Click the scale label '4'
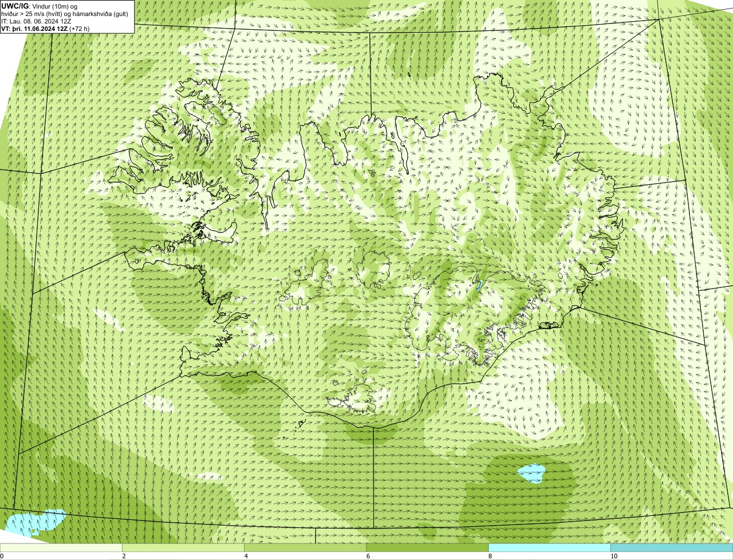The image size is (733, 560). [x=246, y=556]
